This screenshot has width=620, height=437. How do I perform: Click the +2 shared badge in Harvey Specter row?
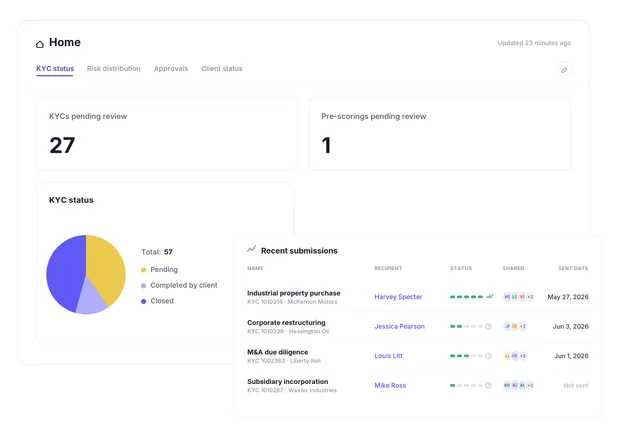tap(530, 297)
